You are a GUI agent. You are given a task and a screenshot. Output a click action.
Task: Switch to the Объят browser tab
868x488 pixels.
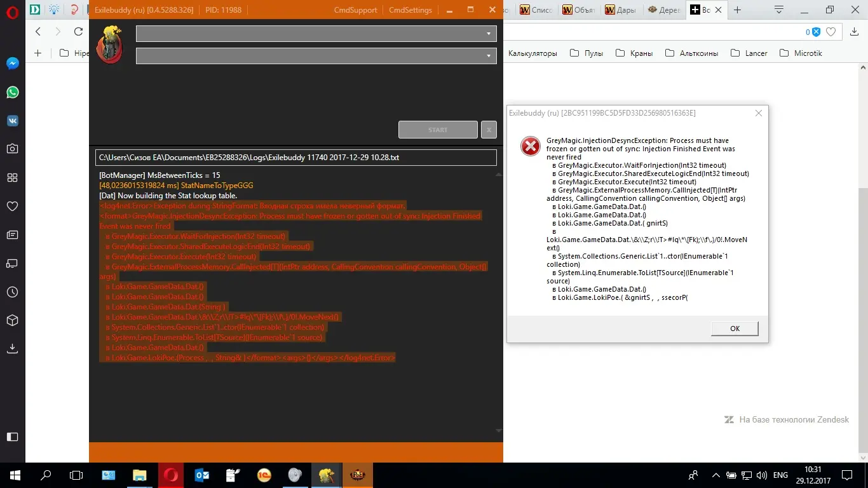(580, 10)
